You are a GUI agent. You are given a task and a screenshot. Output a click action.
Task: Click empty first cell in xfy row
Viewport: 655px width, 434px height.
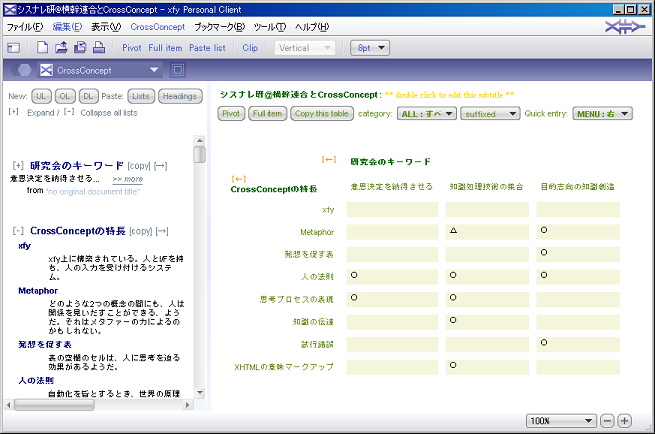point(392,209)
